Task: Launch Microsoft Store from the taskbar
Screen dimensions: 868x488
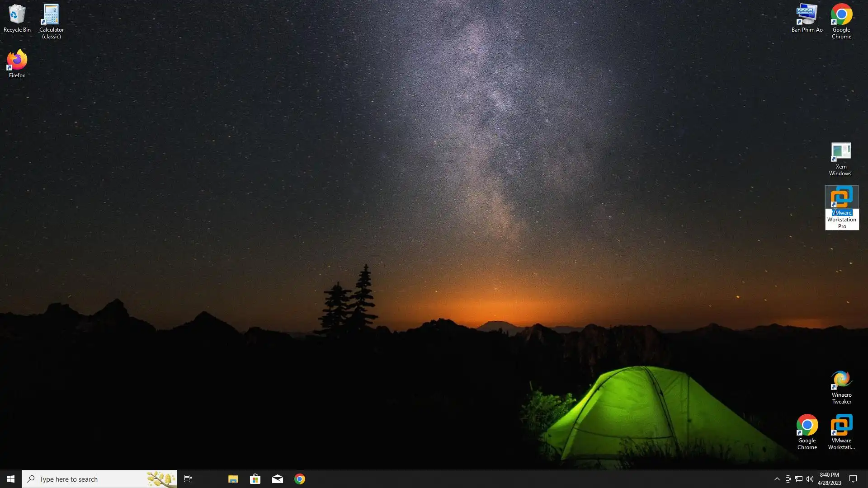Action: tap(255, 479)
